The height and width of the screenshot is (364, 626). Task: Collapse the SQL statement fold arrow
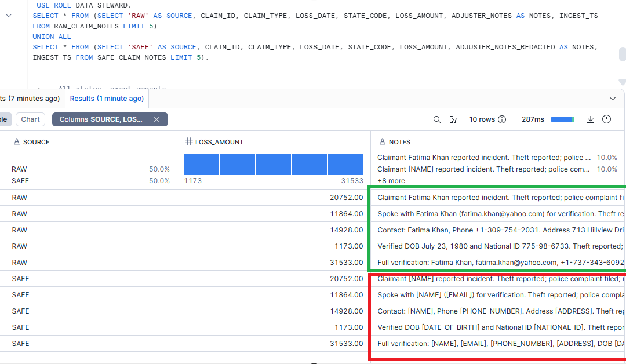point(8,16)
